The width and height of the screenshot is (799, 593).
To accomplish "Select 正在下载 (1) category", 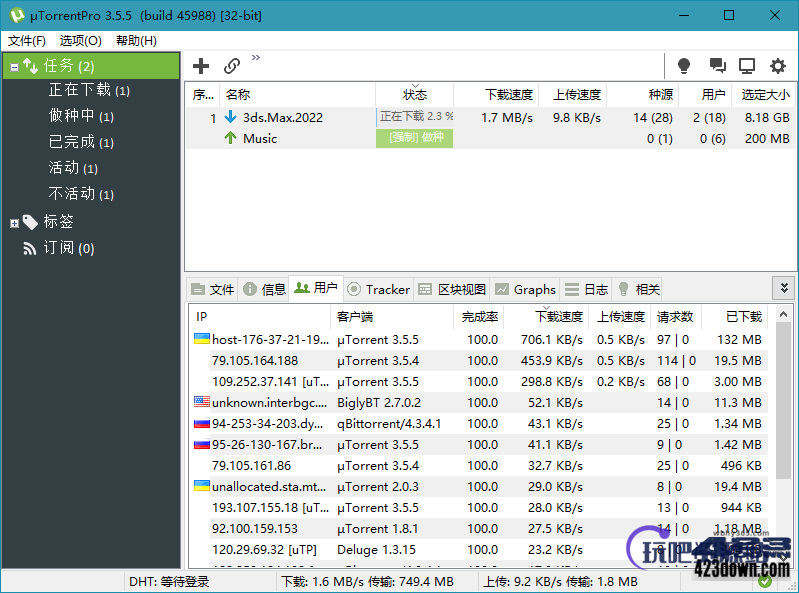I will 89,90.
